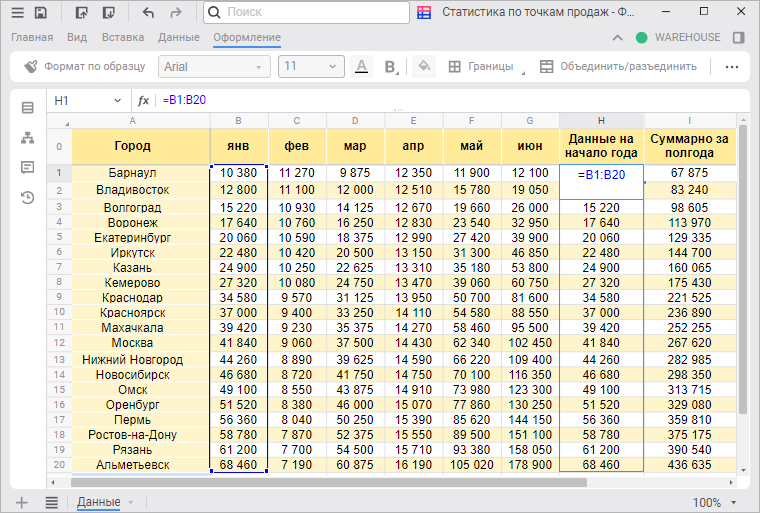Open the version history sidebar icon

pyautogui.click(x=28, y=197)
